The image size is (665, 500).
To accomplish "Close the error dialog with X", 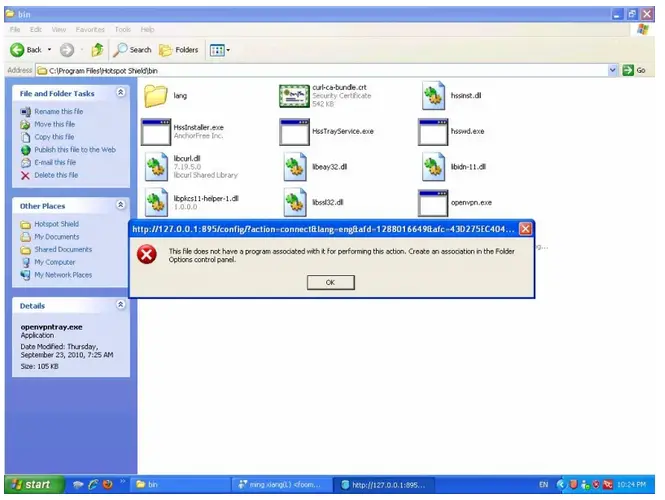I will click(525, 228).
